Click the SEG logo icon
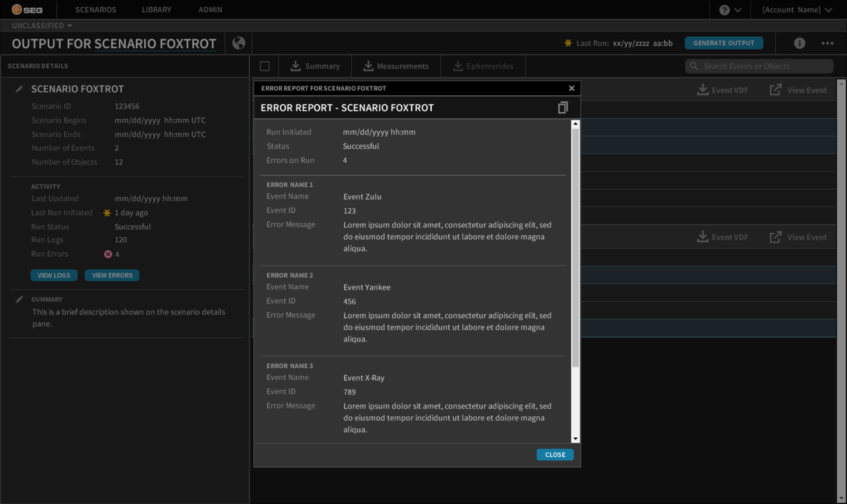 17,10
